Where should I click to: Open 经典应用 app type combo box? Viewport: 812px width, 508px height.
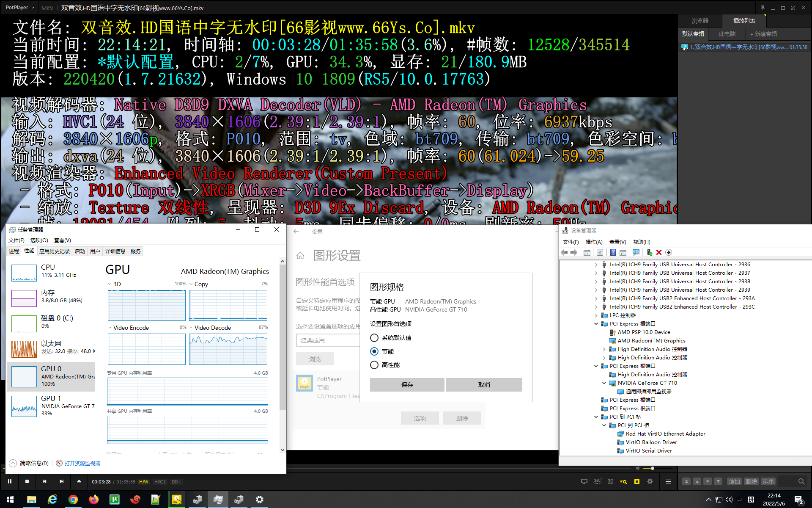[x=328, y=340]
